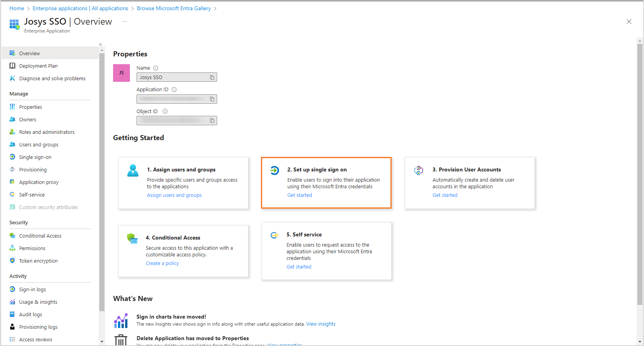
Task: Open Access reviews under Activity
Action: click(x=50, y=339)
